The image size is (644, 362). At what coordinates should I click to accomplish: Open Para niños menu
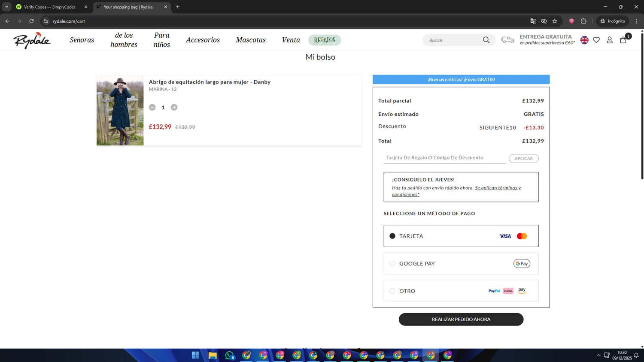click(x=162, y=40)
